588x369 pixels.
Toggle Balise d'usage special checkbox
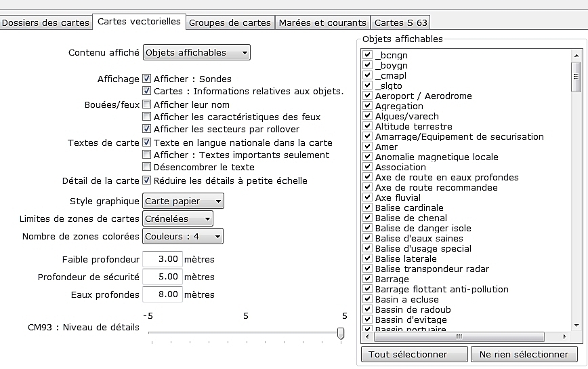click(x=367, y=248)
